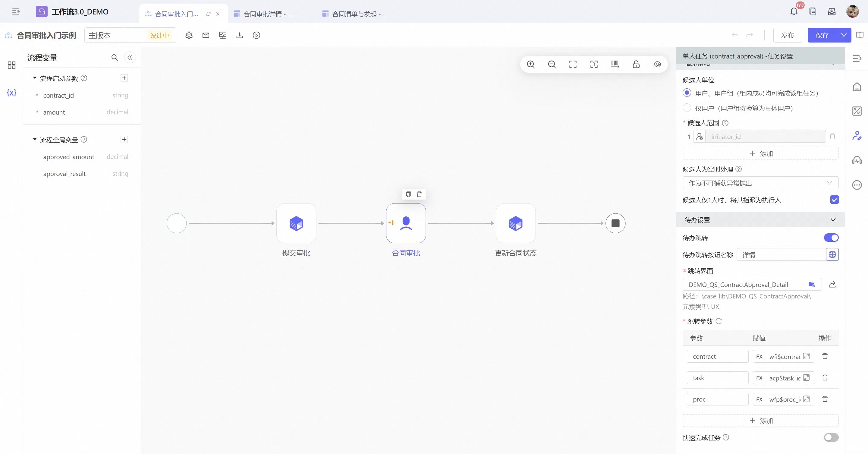Delete the selected 合同审批 node

(419, 194)
